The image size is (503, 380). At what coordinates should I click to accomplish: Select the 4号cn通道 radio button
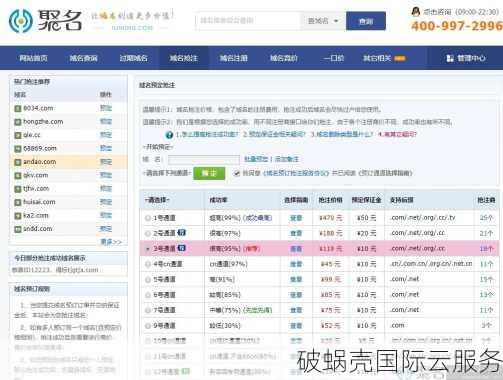pyautogui.click(x=147, y=264)
